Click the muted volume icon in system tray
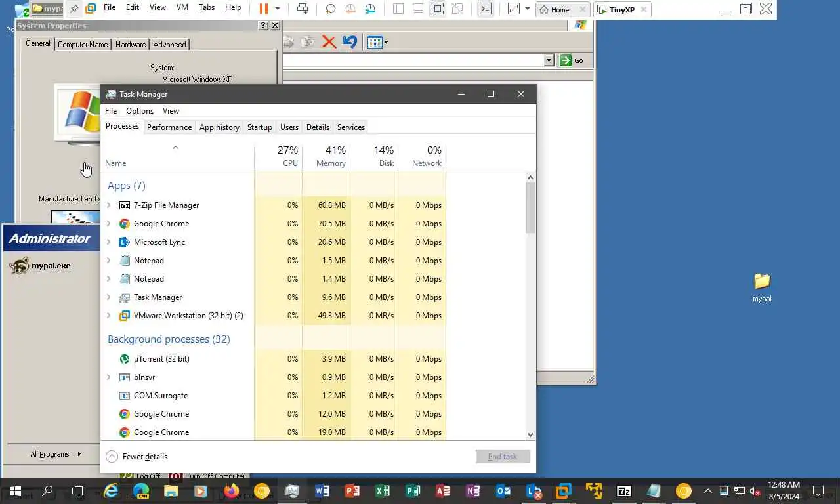 tap(755, 491)
